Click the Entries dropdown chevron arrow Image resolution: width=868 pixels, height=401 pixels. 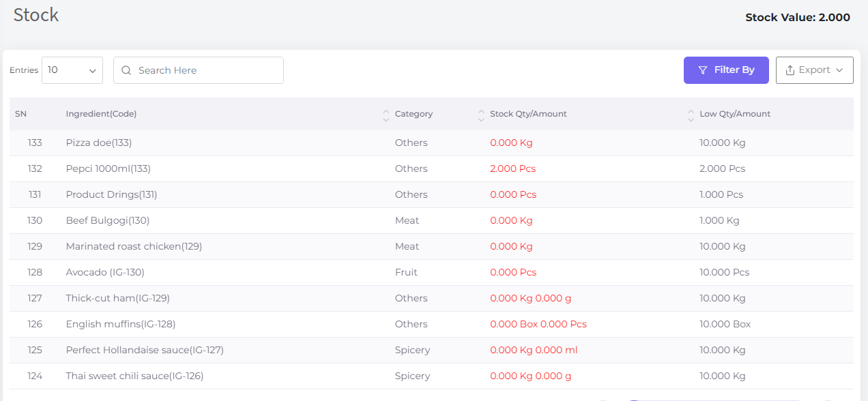point(92,70)
